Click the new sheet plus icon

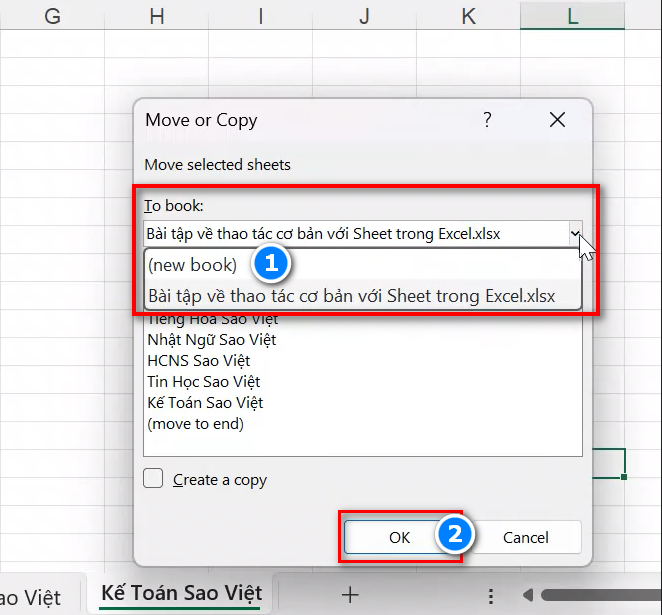point(350,594)
